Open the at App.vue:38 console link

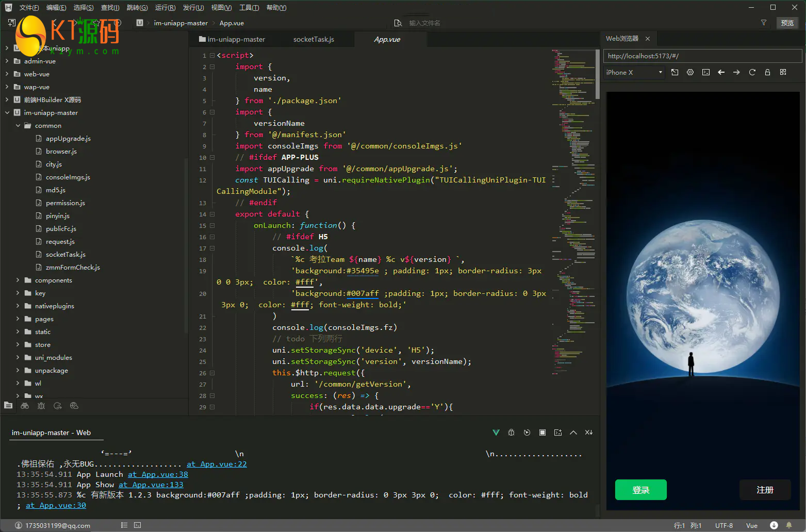pyautogui.click(x=158, y=475)
